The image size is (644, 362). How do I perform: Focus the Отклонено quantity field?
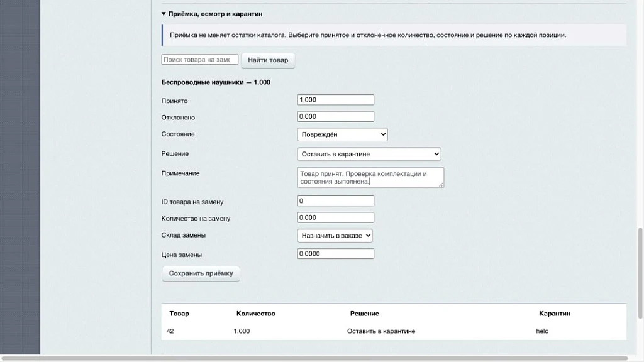[x=336, y=116]
